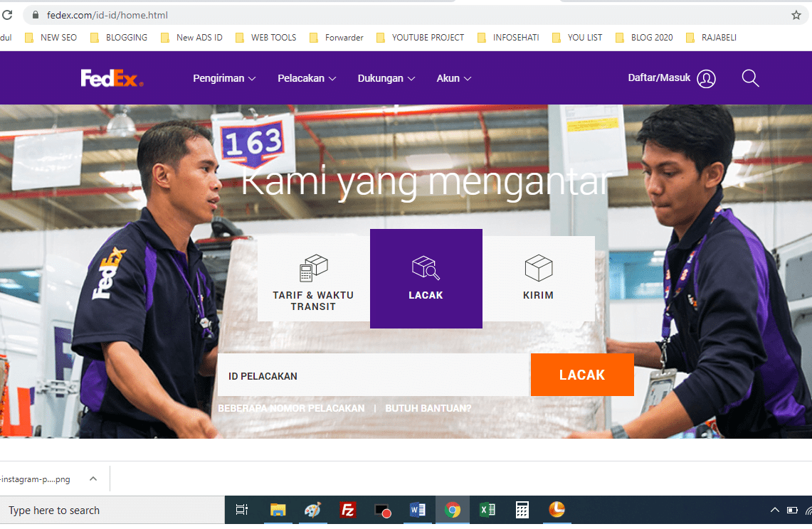Expand the Pengiriman dropdown menu
This screenshot has height=529, width=812.
(x=224, y=78)
